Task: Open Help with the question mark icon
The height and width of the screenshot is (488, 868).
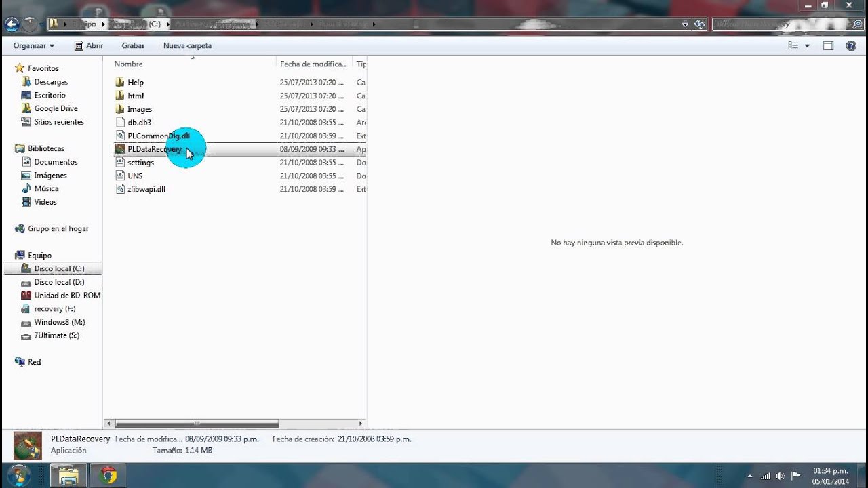Action: click(x=851, y=45)
